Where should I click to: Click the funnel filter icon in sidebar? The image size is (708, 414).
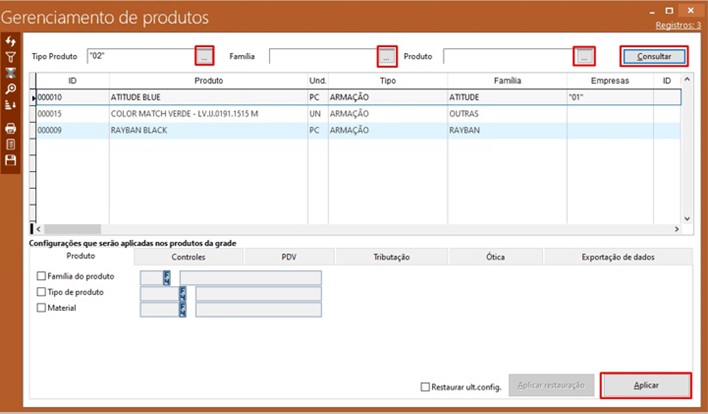(x=11, y=56)
